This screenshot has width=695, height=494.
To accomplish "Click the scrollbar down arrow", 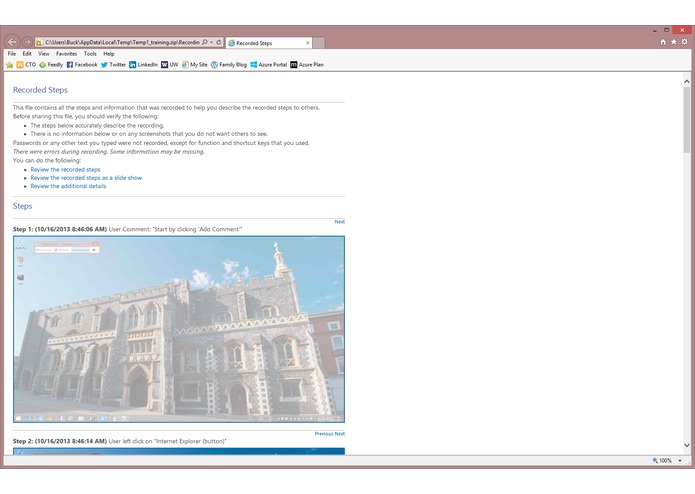I will click(x=687, y=445).
